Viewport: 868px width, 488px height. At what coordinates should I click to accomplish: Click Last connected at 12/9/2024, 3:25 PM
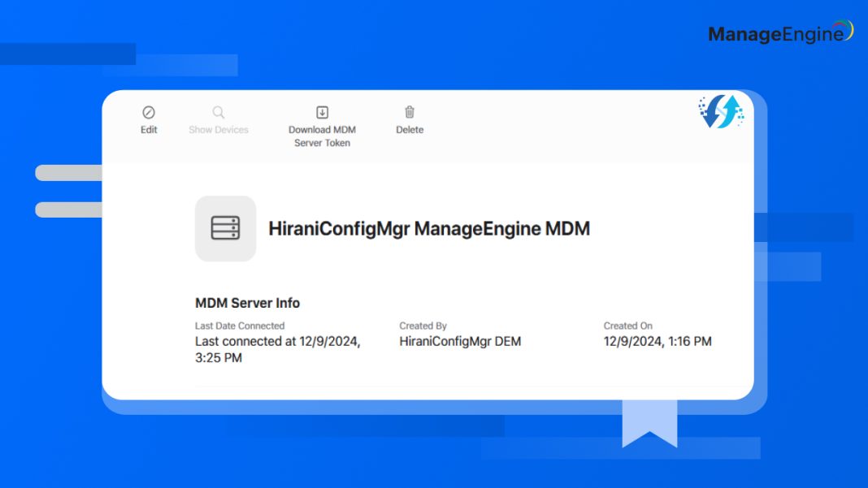tap(278, 349)
